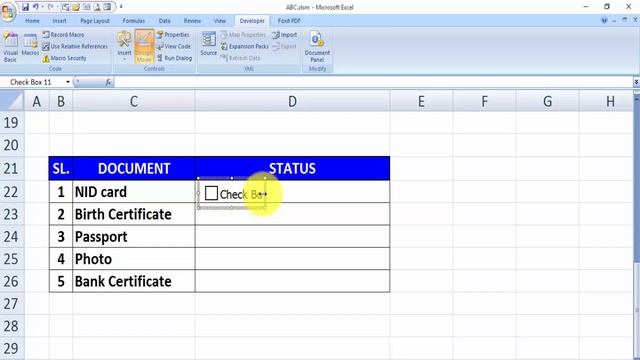Screen dimensions: 640x360
Task: Click the Select All corner button
Action: [x=12, y=101]
